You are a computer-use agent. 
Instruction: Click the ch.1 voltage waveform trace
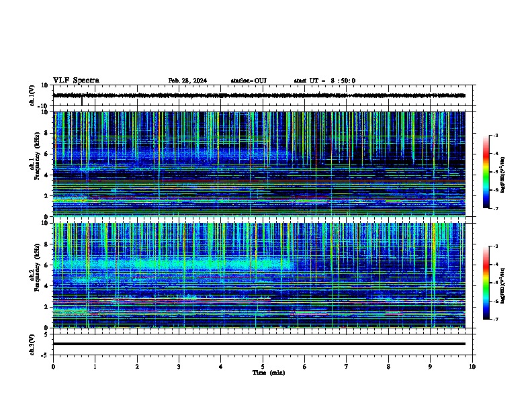(259, 95)
